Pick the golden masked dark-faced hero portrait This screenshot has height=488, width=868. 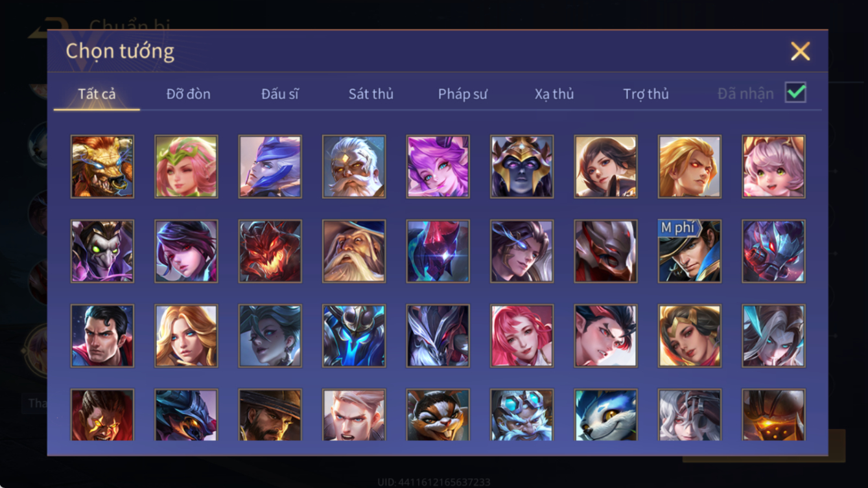(522, 167)
